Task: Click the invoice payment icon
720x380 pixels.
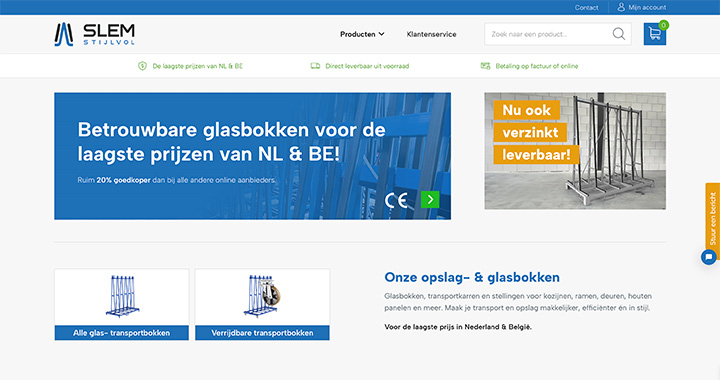Action: click(485, 66)
